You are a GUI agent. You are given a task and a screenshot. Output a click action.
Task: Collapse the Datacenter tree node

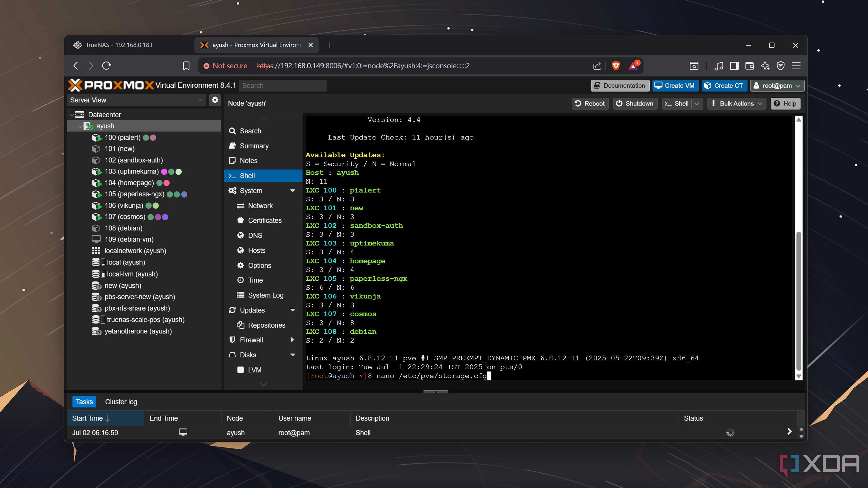pyautogui.click(x=72, y=115)
